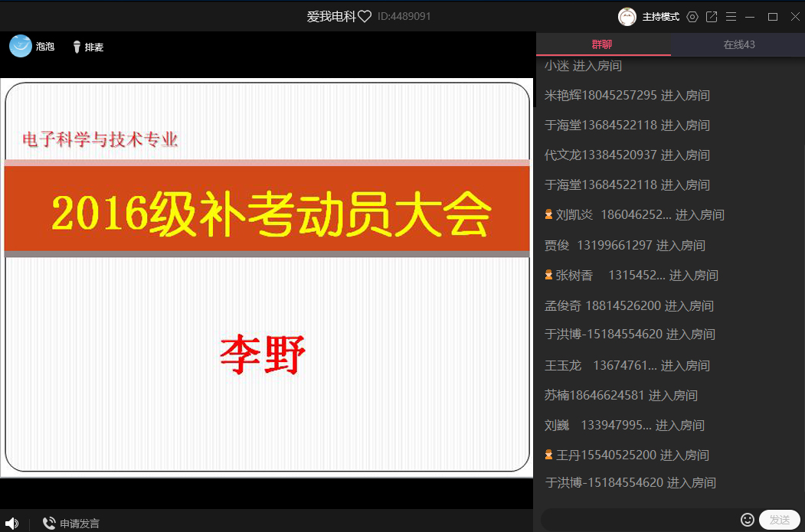Open the 主持模式 host mode selector
Viewport: 805px width, 532px height.
pyautogui.click(x=660, y=17)
